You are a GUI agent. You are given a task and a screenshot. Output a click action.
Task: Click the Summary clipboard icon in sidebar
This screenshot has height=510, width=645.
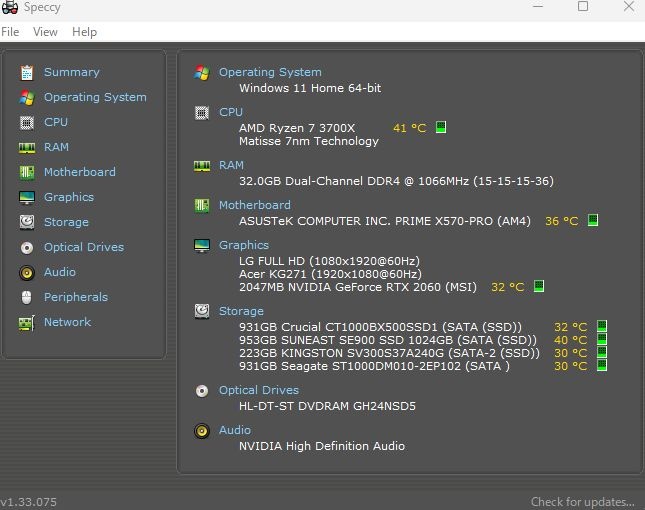pos(27,73)
